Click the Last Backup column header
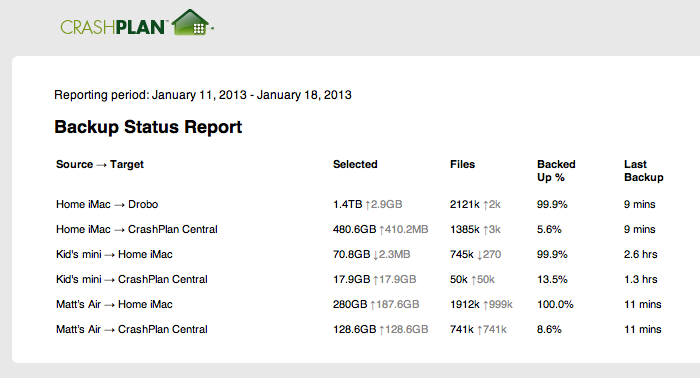700x378 pixels. tap(644, 170)
